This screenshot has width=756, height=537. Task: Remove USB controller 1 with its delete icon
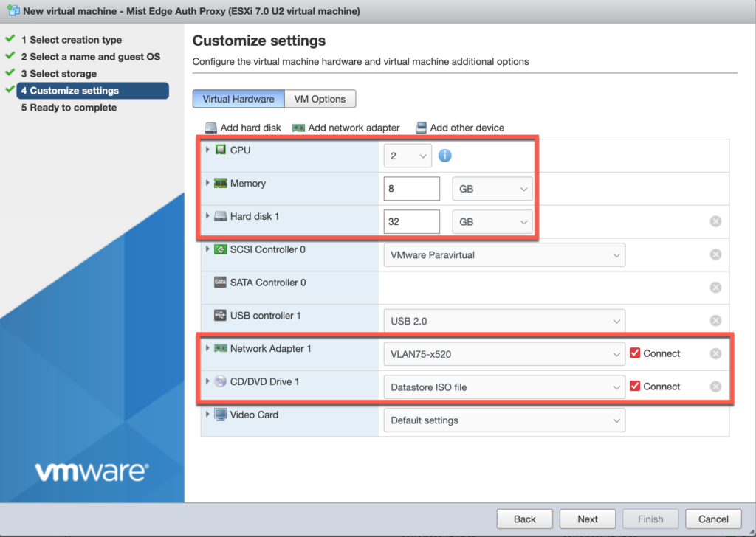click(x=715, y=320)
